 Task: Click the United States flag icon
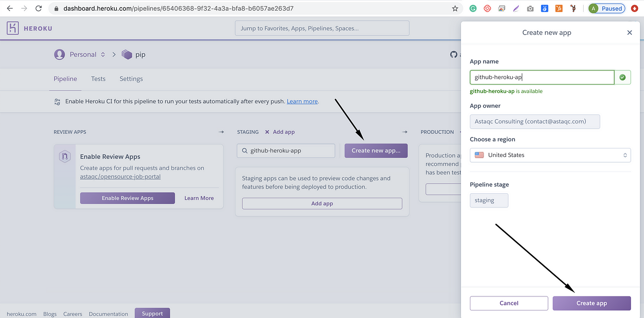click(479, 155)
